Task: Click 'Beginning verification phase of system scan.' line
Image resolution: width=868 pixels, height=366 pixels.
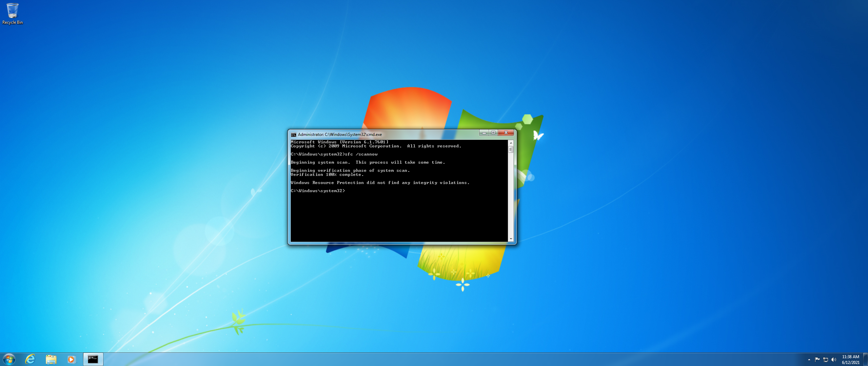Action: 350,170
